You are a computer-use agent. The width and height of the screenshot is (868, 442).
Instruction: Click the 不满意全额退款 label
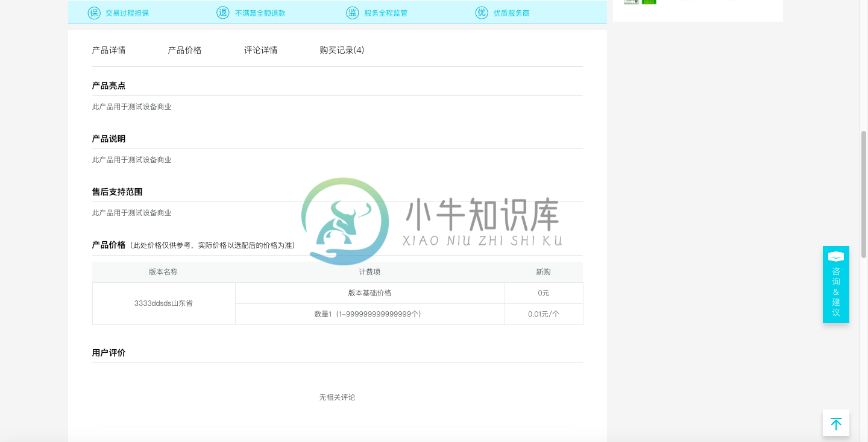(260, 13)
